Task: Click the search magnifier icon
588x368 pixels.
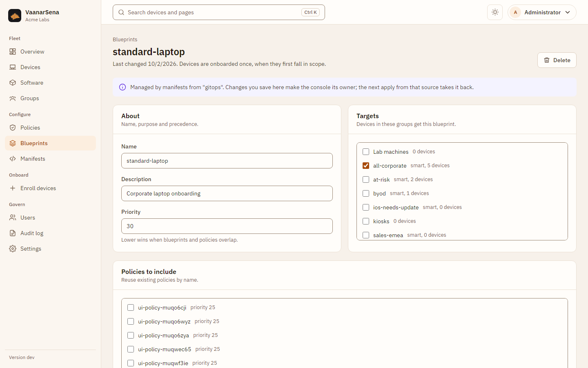Action: [121, 12]
